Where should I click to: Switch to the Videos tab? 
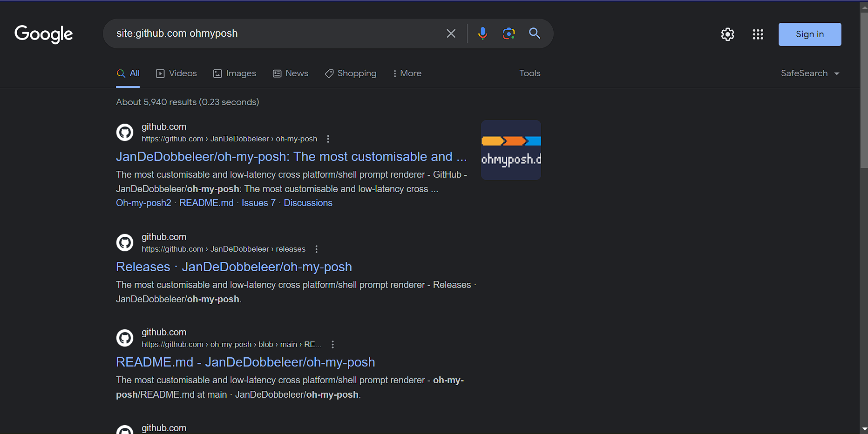[176, 73]
